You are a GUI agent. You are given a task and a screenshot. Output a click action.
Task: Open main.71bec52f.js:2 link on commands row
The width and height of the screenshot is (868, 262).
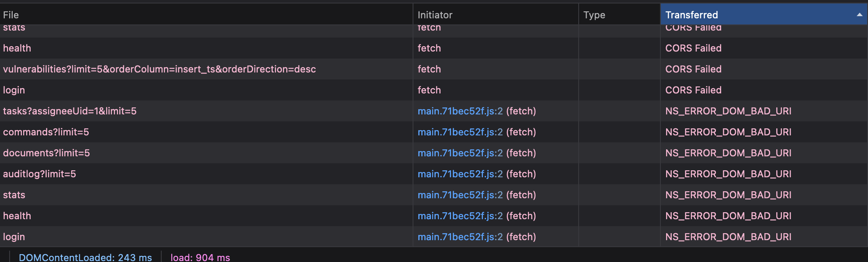coord(459,132)
